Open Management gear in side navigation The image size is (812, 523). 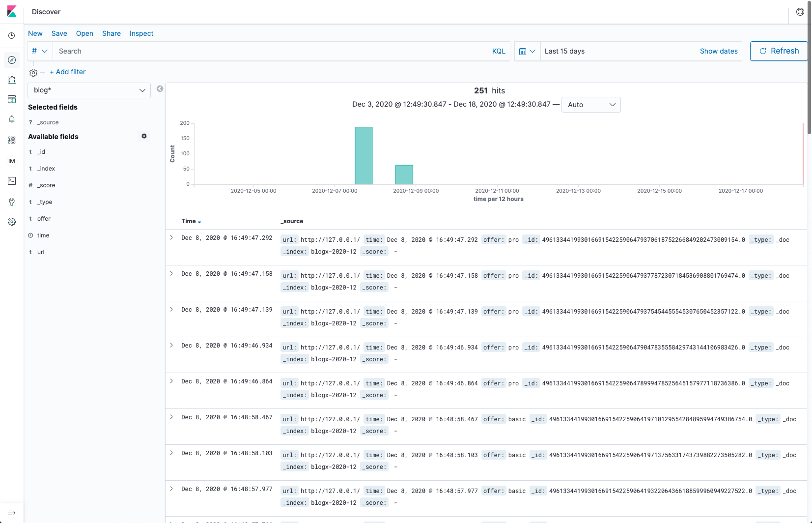12,222
